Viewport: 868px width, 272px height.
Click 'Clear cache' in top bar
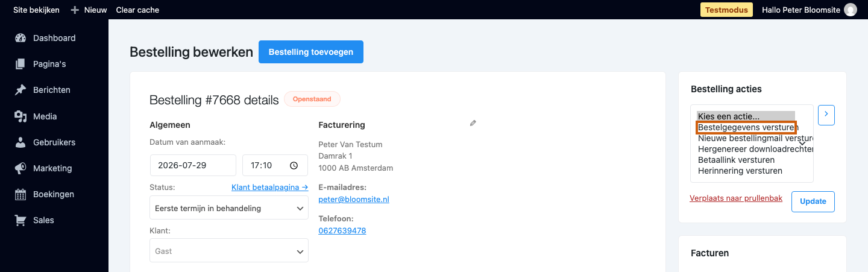pos(137,10)
